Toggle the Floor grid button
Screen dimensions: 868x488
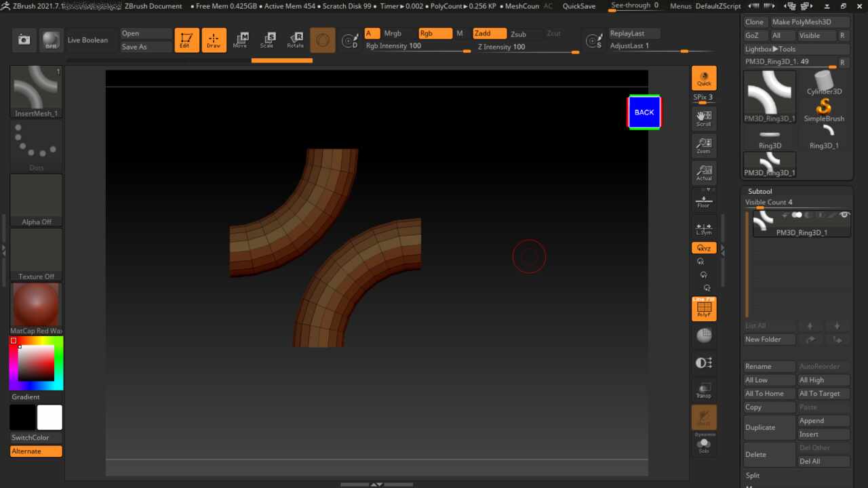pyautogui.click(x=704, y=201)
